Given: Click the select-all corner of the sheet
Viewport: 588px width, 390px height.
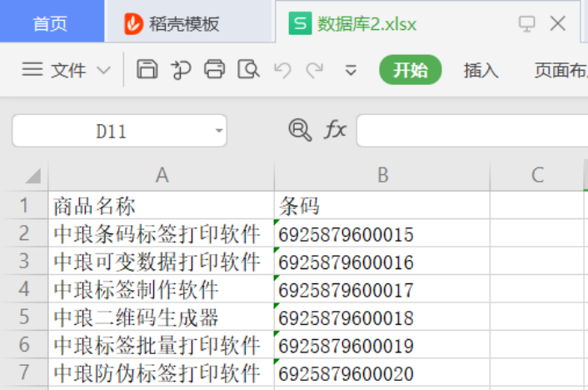Looking at the screenshot, I should click(32, 176).
